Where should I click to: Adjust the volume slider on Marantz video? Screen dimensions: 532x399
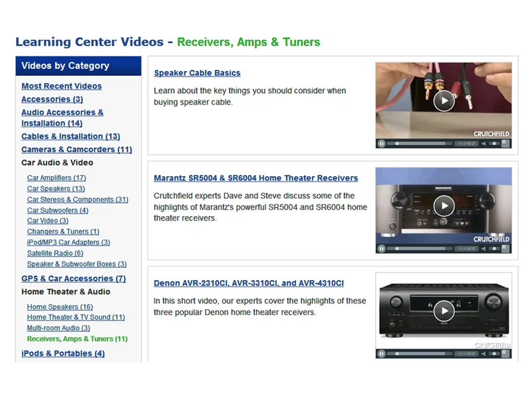(493, 249)
